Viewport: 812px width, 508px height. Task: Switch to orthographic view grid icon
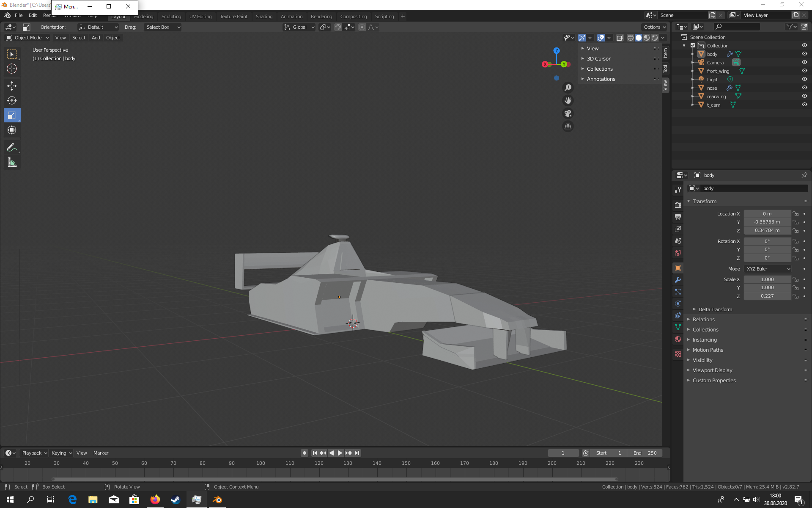(568, 127)
